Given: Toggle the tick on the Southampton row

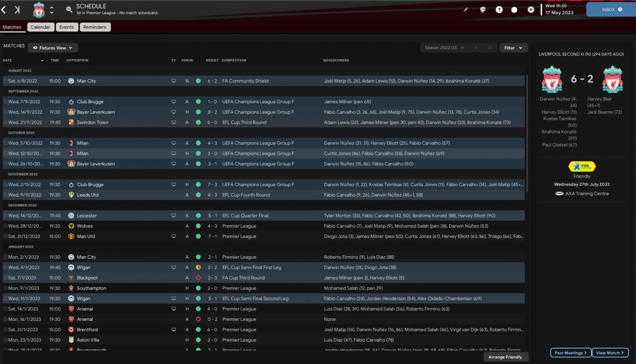Looking at the screenshot, I should pos(5,288).
